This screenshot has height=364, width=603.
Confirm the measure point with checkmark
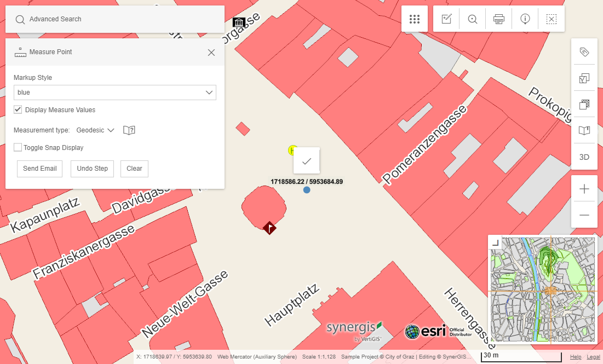pyautogui.click(x=307, y=161)
